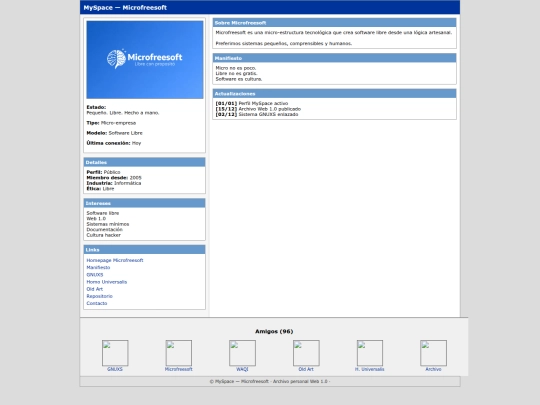Click 'Web 1.0' in Intereses
The width and height of the screenshot is (540, 405).
click(x=96, y=219)
